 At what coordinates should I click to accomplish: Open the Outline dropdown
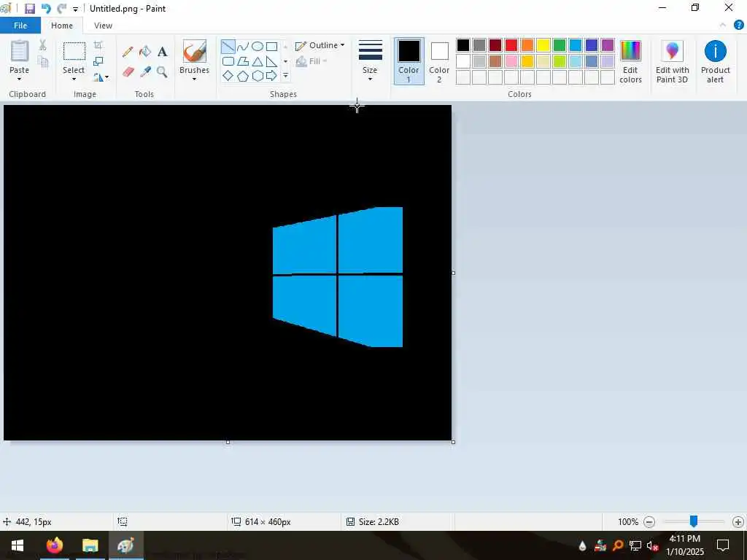click(320, 45)
